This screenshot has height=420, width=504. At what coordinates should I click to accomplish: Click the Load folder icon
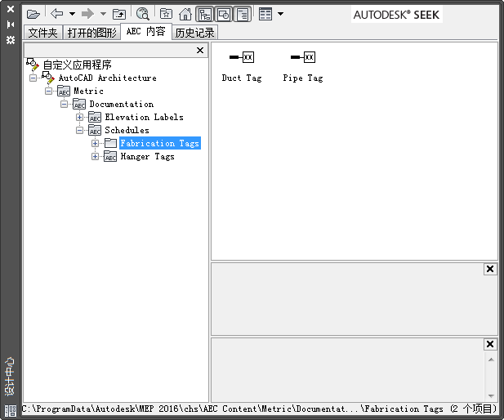pyautogui.click(x=33, y=14)
